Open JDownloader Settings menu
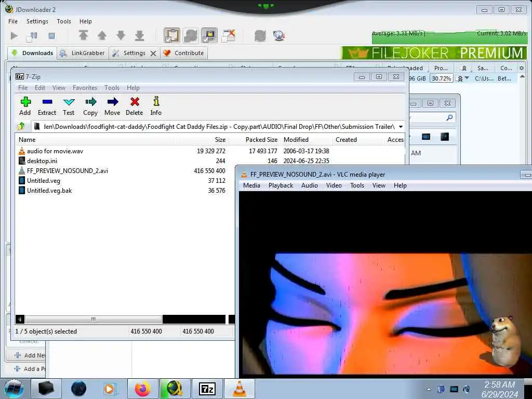Viewport: 532px width, 399px height. pyautogui.click(x=37, y=21)
